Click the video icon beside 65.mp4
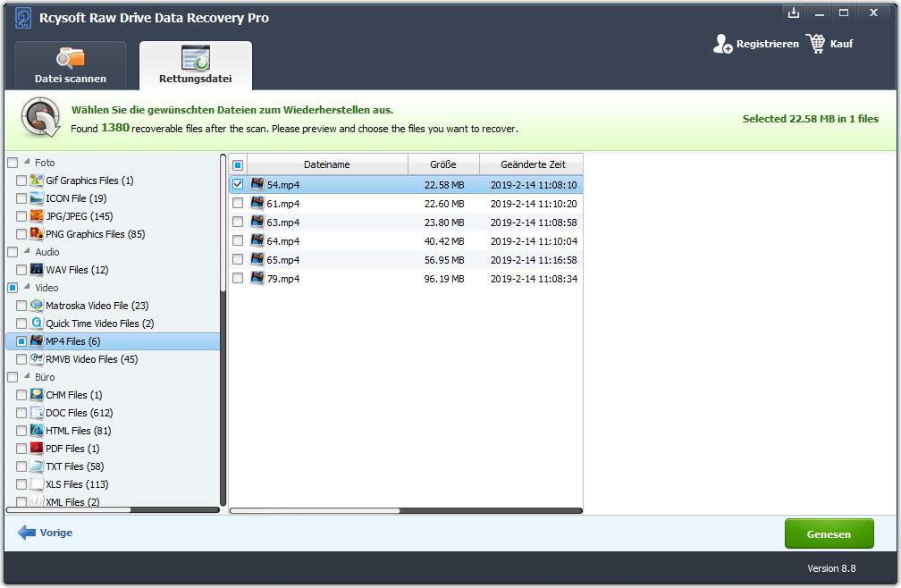Viewport: 901px width, 588px height. coord(257,259)
